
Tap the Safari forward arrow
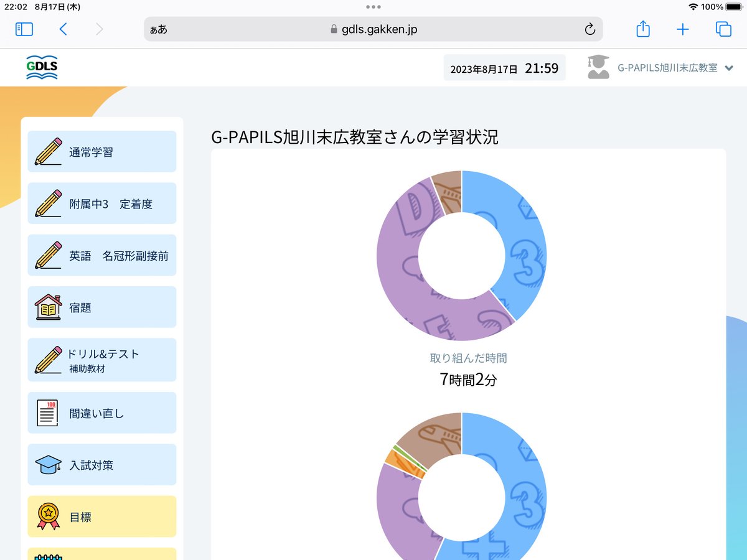click(99, 29)
